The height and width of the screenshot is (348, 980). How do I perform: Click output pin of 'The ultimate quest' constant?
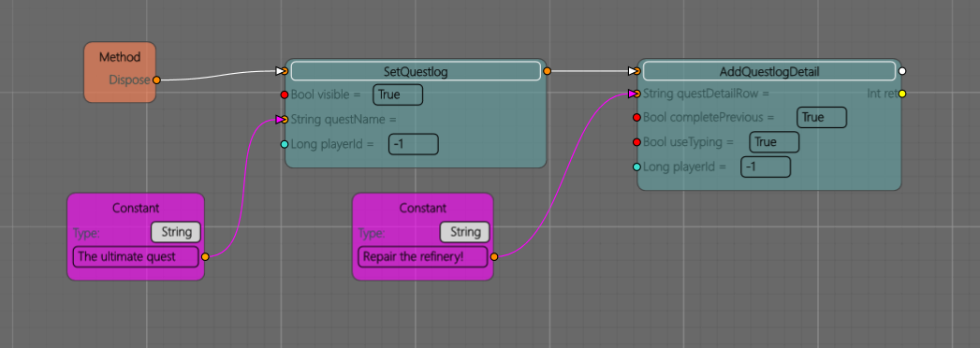(205, 256)
